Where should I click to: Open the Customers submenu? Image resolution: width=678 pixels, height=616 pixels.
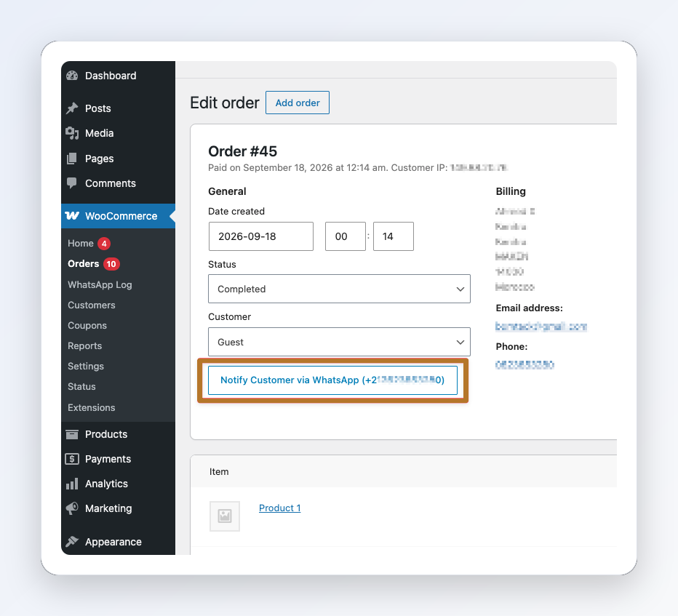tap(91, 305)
